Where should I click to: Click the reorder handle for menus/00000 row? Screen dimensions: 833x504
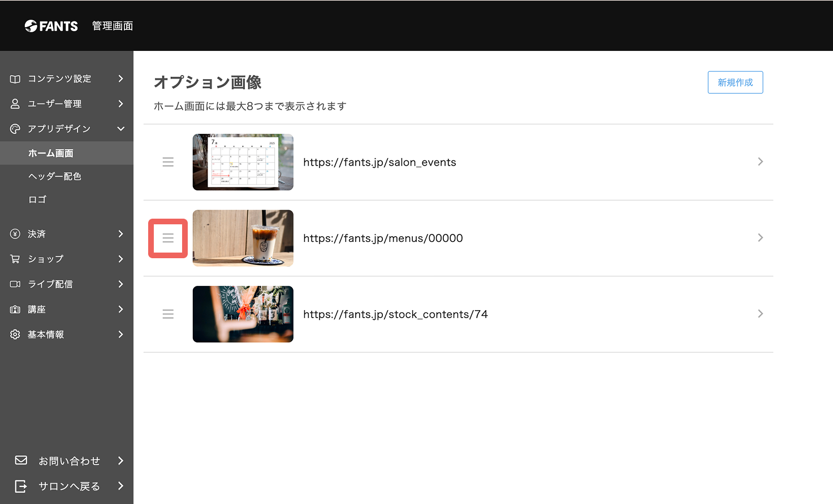coord(168,238)
